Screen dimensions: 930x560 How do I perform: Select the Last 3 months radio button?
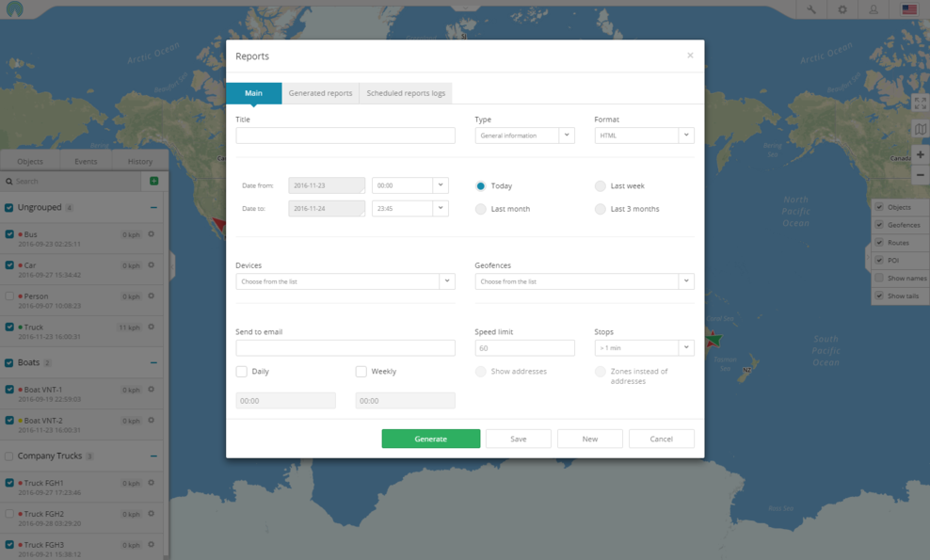point(601,209)
